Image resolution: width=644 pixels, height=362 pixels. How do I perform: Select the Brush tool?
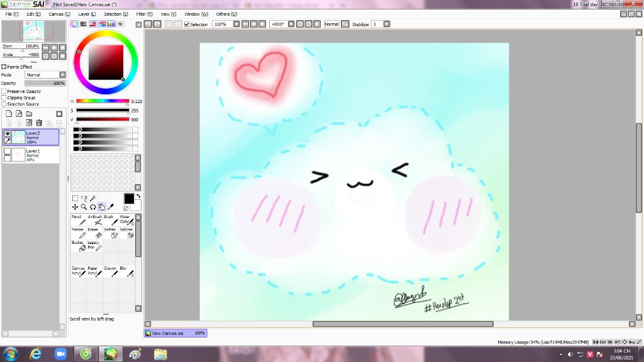point(111,220)
